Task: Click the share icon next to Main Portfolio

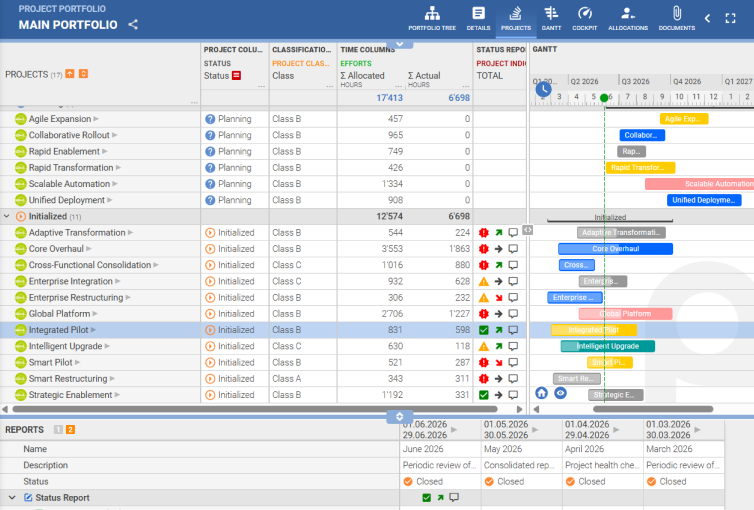Action: (133, 25)
